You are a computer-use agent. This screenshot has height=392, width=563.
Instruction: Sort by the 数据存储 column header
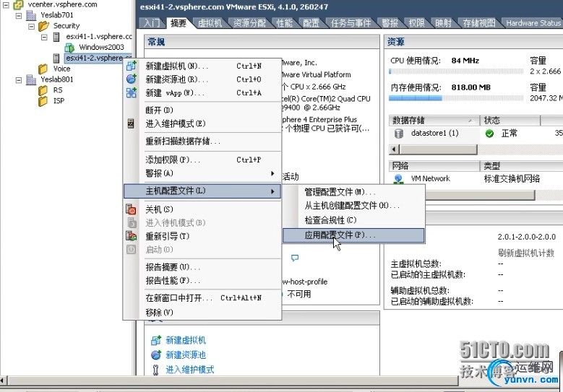(x=434, y=120)
